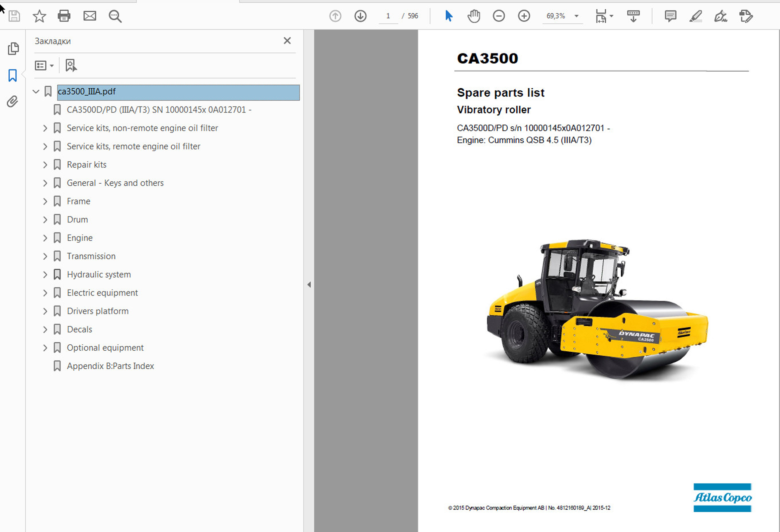Collapse the ca3500_IIIA.pdf root bookmark

click(x=36, y=91)
